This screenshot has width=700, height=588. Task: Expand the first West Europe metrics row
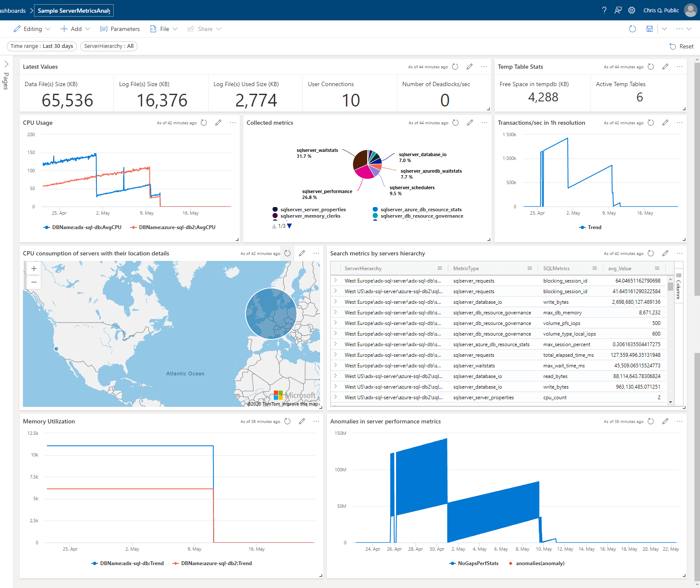(335, 280)
